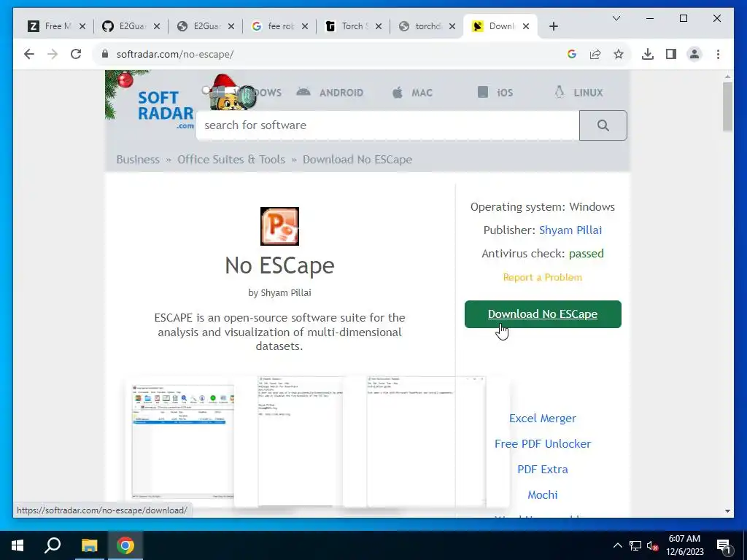Open network tray icon
This screenshot has height=560, width=747.
635,545
